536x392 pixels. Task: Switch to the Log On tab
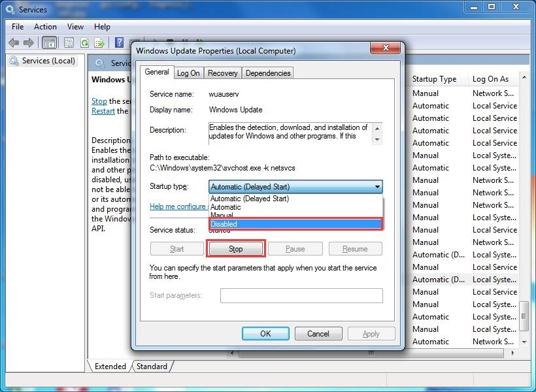point(188,73)
